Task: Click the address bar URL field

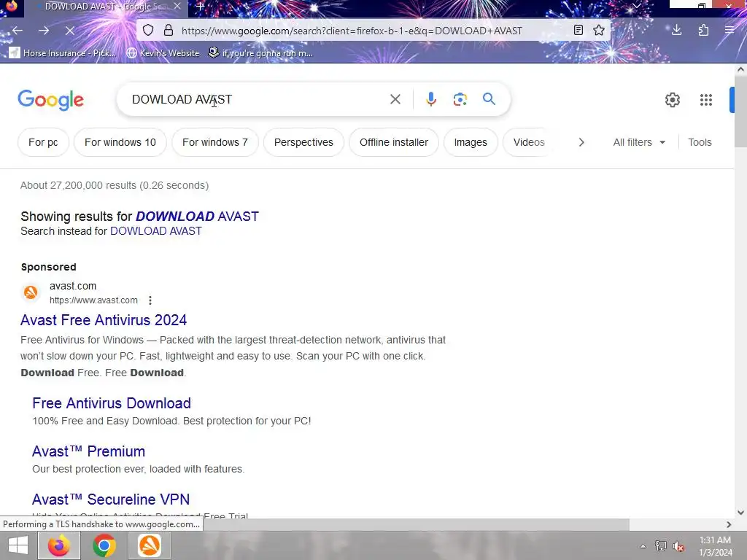Action: coord(352,31)
